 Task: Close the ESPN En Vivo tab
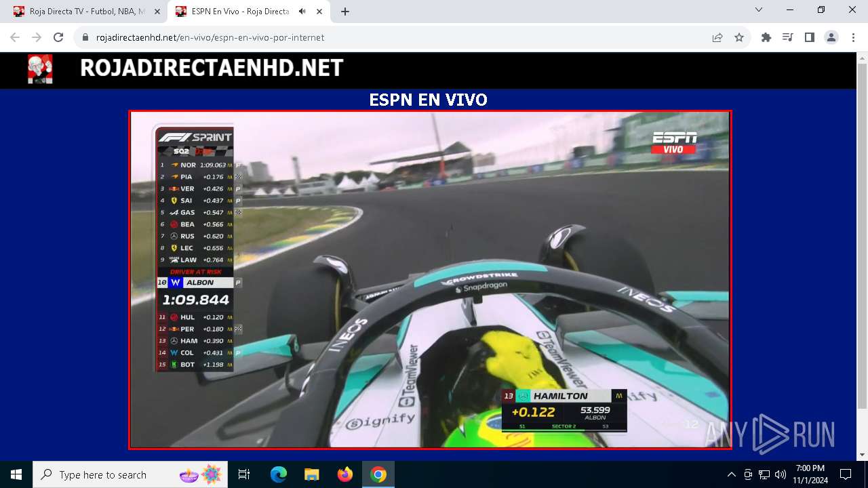(319, 12)
